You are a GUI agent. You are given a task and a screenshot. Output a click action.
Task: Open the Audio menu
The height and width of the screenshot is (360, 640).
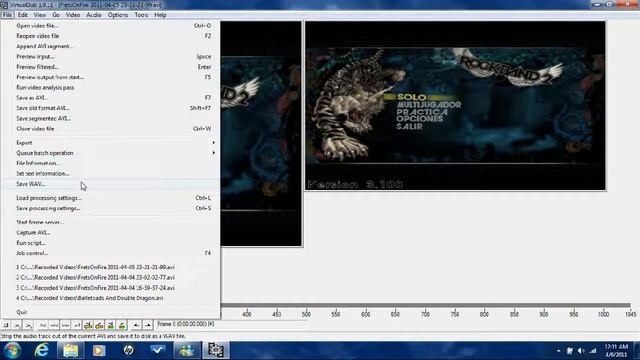(x=93, y=15)
